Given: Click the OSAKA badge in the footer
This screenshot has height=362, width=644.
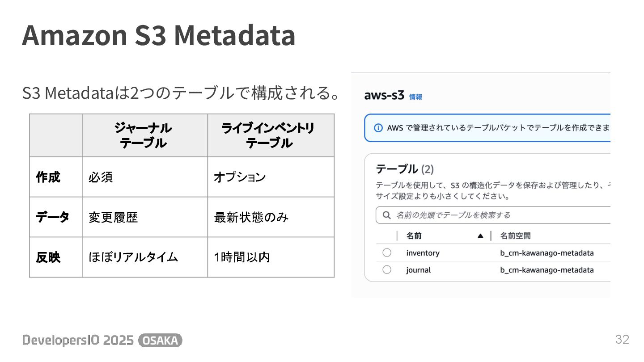Looking at the screenshot, I should click(161, 341).
